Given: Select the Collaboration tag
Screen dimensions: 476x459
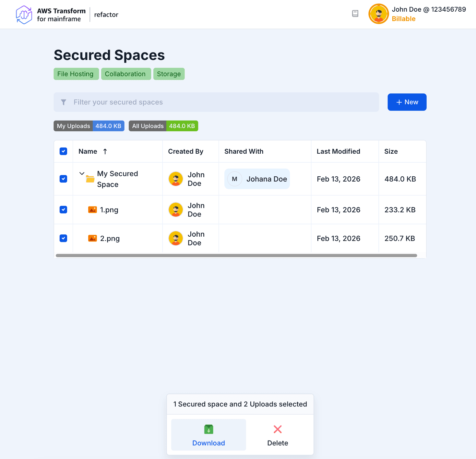Looking at the screenshot, I should click(125, 74).
